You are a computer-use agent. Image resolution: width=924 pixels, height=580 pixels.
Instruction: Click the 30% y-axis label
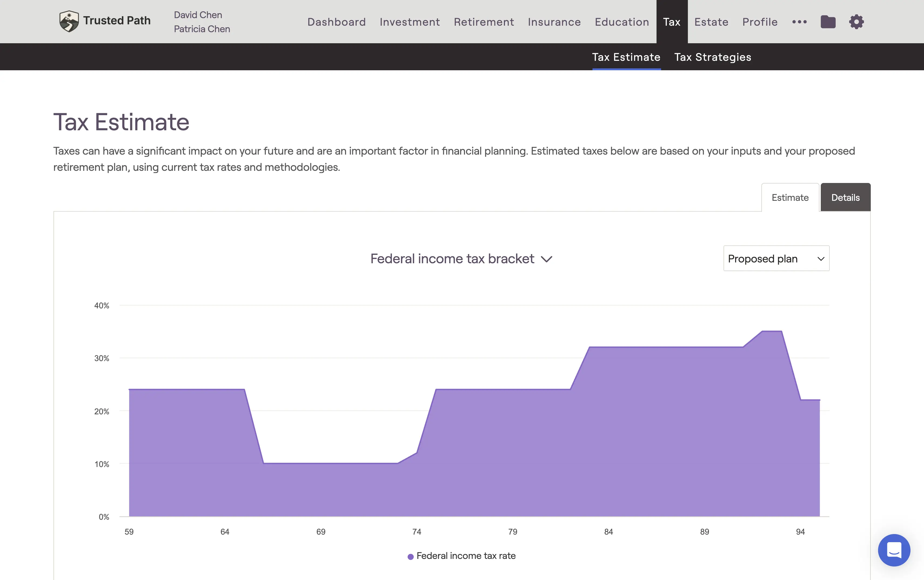point(102,358)
